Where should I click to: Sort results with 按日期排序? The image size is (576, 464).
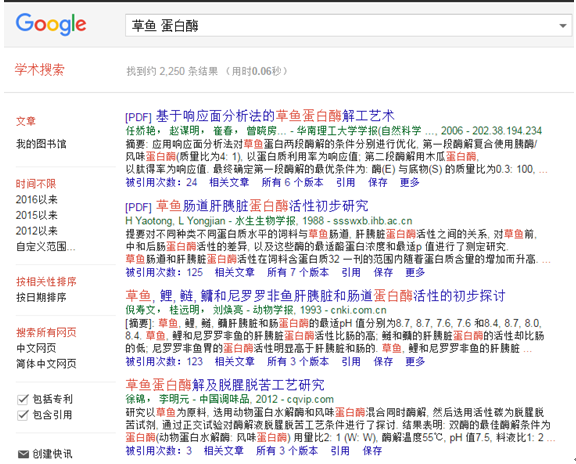tap(41, 297)
